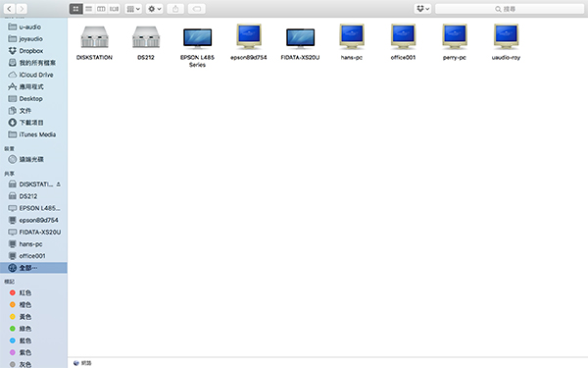Go back with the left arrow
The height and width of the screenshot is (368, 588).
pos(10,9)
